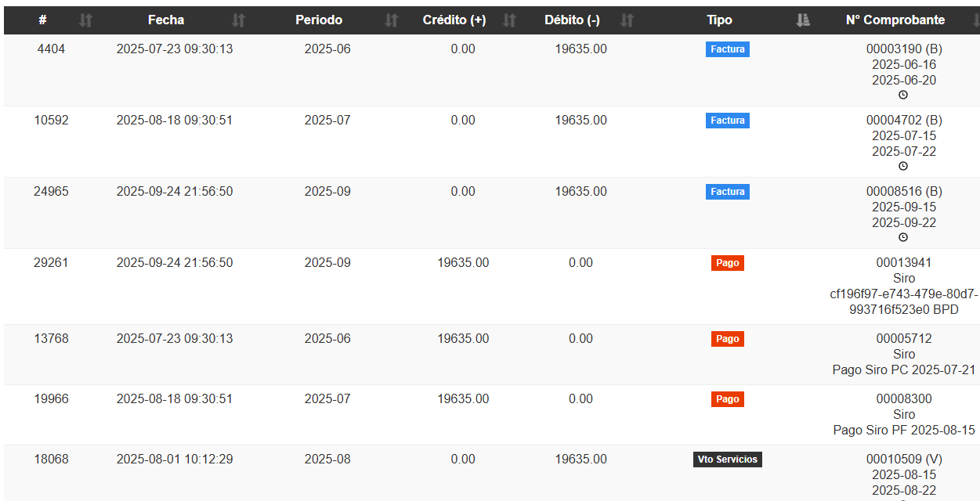Viewport: 980px width, 501px height.
Task: Click the sort icon beside Periodo header
Action: (x=392, y=21)
